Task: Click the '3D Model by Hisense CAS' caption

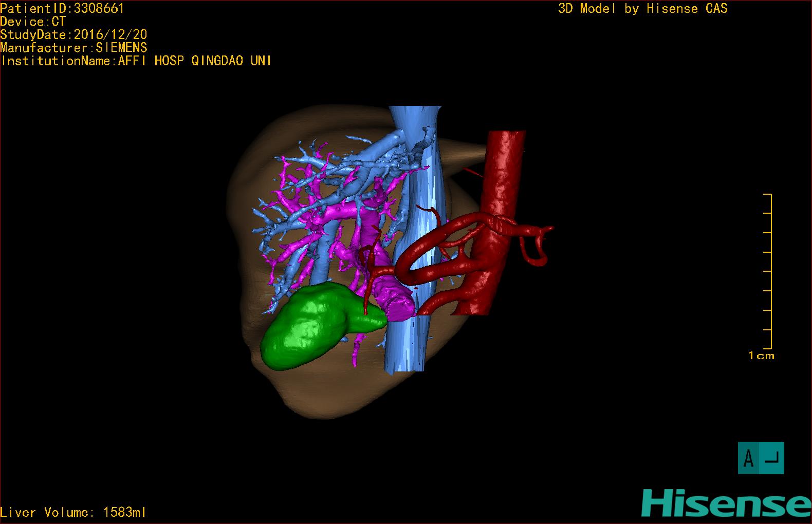Action: [643, 8]
